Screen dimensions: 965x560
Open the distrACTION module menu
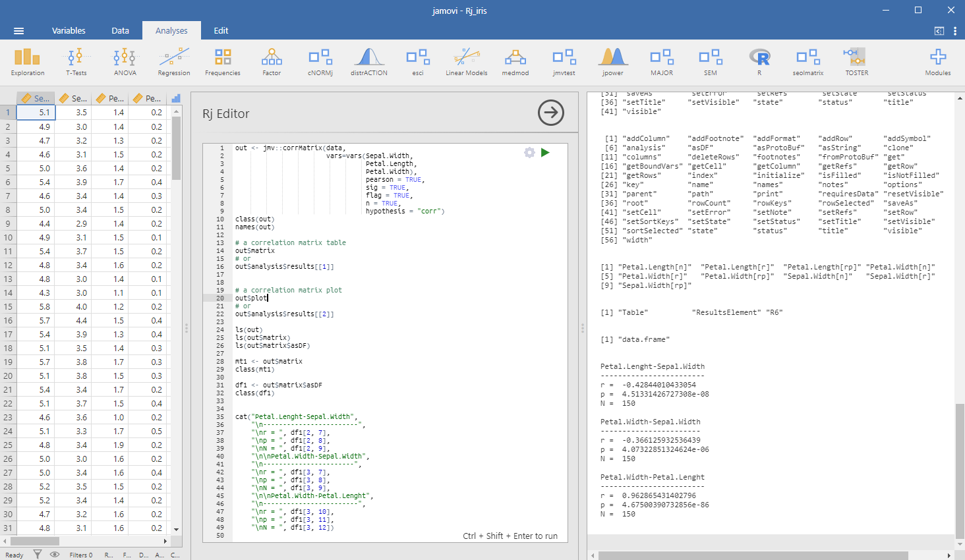pos(369,62)
